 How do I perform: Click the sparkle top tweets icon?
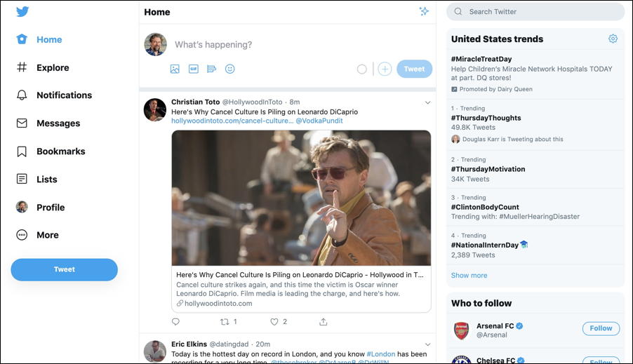424,11
